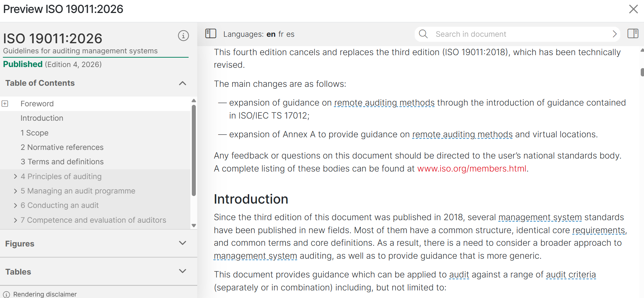Switch document language to Spanish
644x298 pixels.
click(290, 34)
